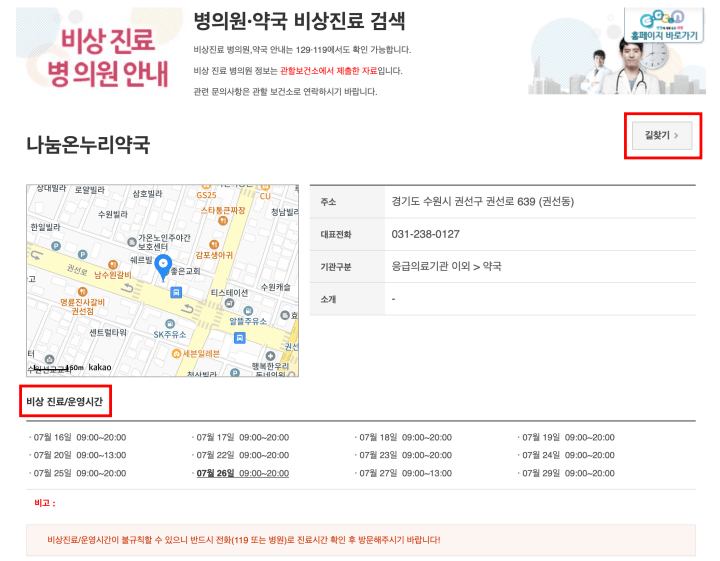
Task: Click the orange warning notice about 비상진료/운영시간
Action: (x=361, y=540)
